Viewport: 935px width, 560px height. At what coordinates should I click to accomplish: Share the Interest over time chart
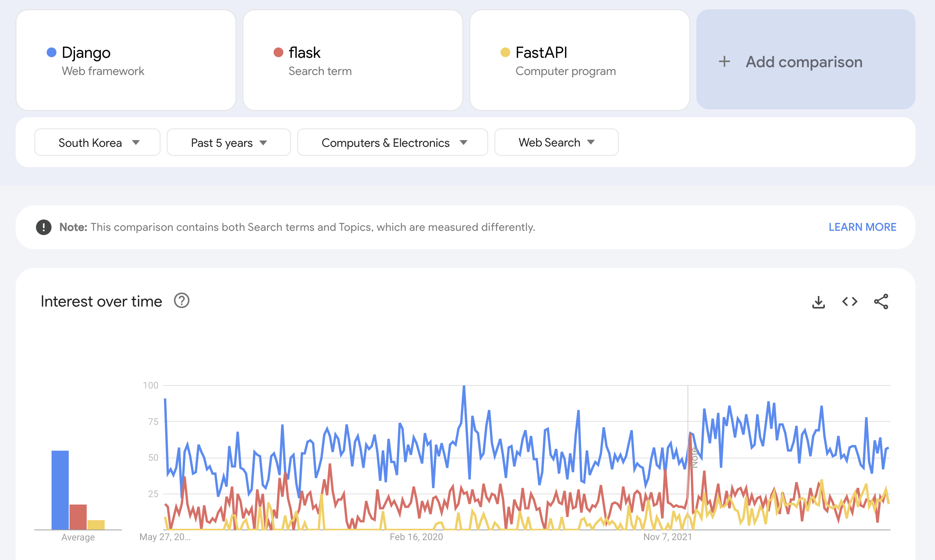point(881,302)
